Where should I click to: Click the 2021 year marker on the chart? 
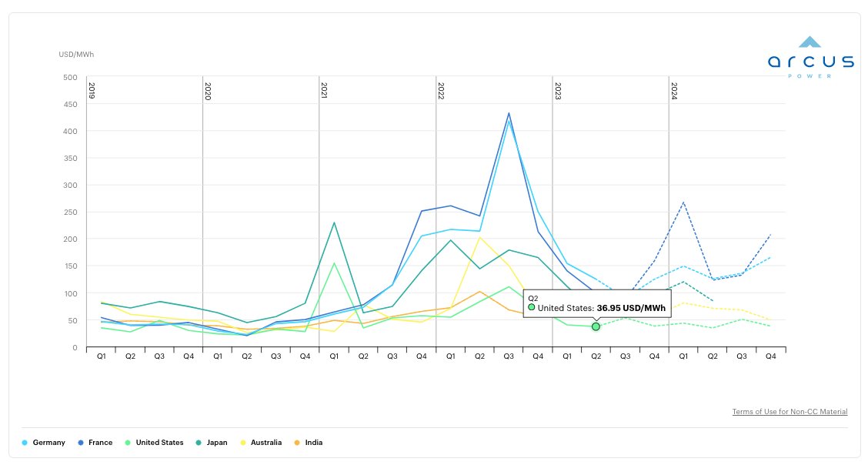[324, 91]
